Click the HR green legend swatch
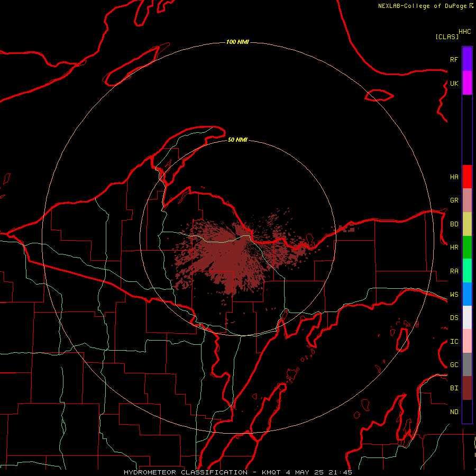The image size is (476, 476). point(467,248)
